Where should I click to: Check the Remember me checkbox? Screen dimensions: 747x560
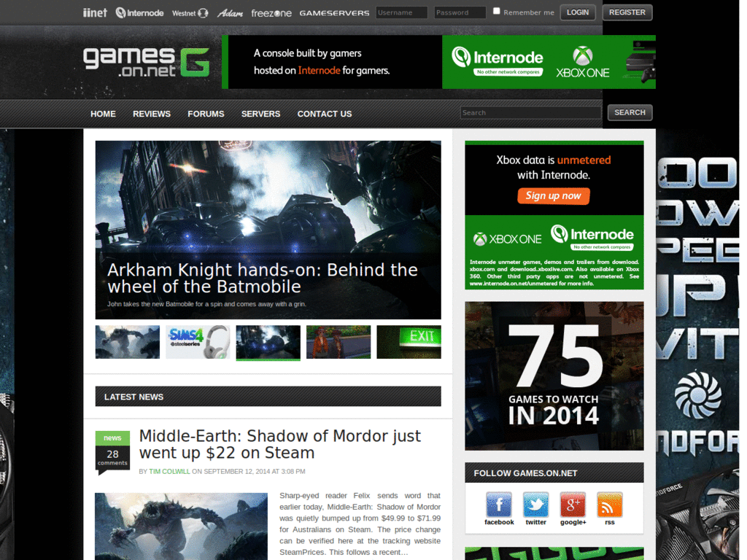click(x=496, y=10)
